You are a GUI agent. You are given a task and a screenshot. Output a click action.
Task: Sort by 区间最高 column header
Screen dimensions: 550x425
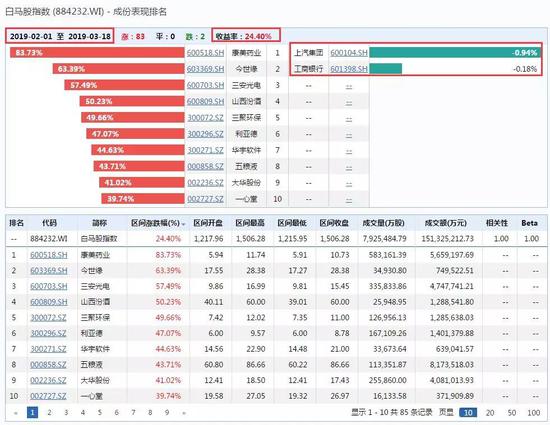pos(250,223)
